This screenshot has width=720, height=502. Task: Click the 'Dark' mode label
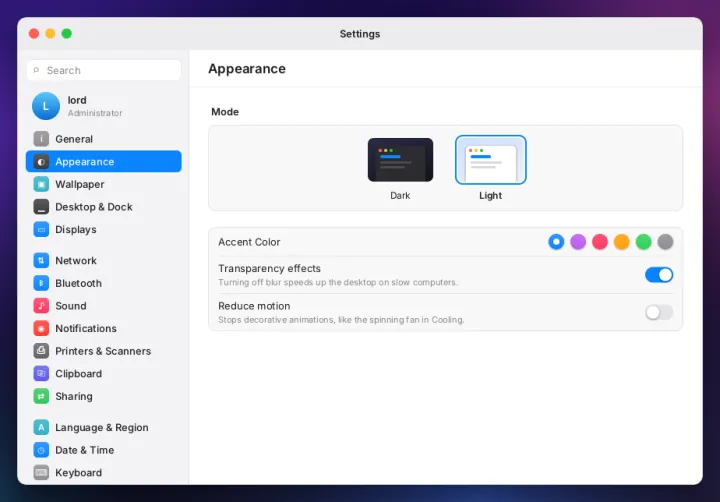[400, 195]
